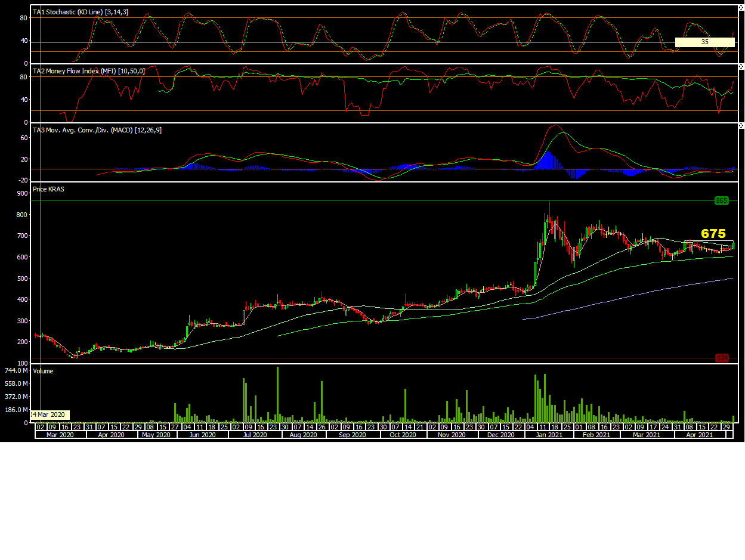
Task: Select May 2020 on the month axis
Action: [157, 435]
